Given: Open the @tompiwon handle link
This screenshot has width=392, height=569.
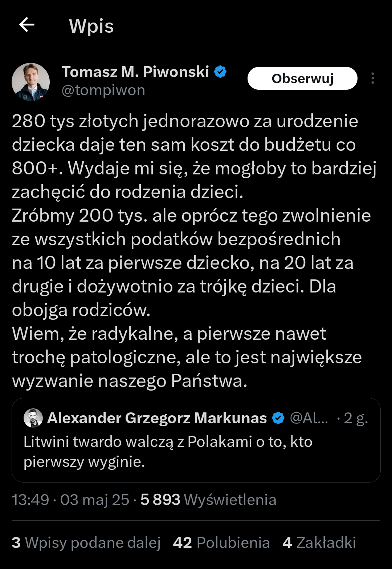Looking at the screenshot, I should coord(103,90).
